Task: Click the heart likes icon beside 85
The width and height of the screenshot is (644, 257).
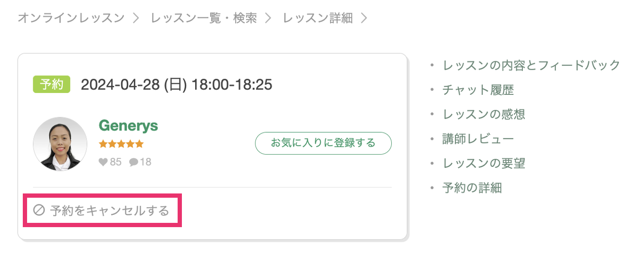Action: pos(103,162)
